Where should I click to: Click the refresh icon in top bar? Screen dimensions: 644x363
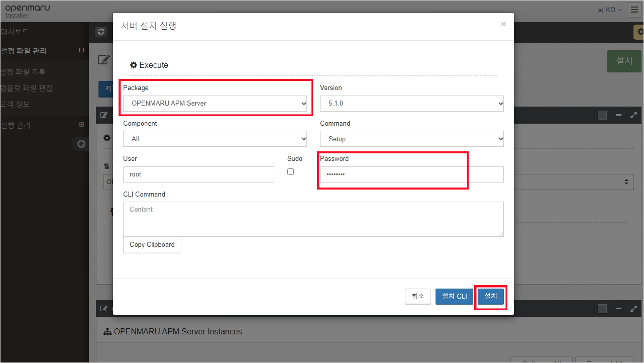tap(101, 32)
